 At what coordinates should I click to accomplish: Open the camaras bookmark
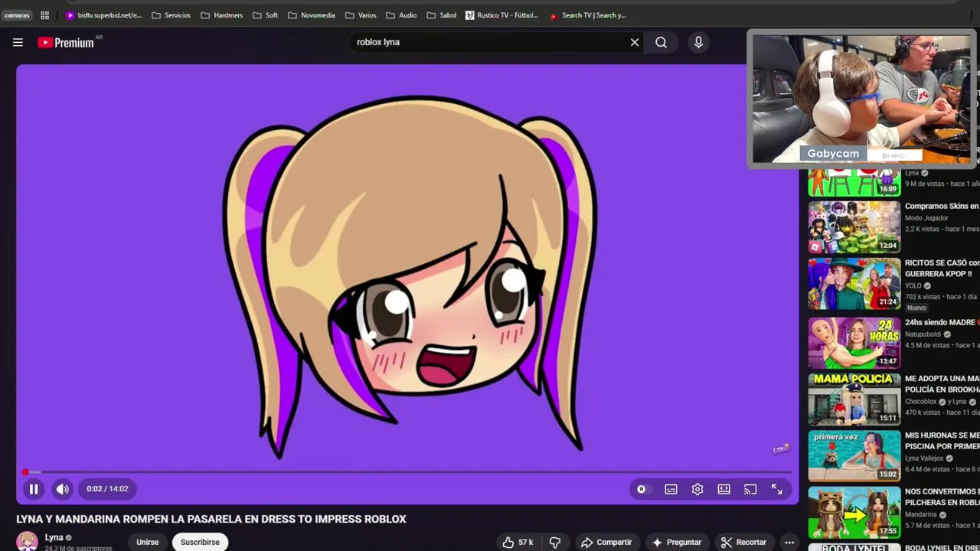[x=17, y=15]
